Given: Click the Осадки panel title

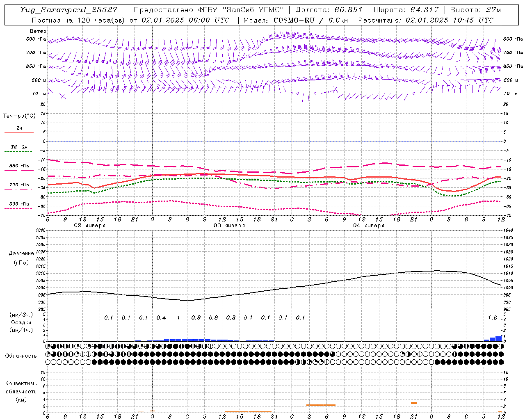Looking at the screenshot, I should pos(21,322).
